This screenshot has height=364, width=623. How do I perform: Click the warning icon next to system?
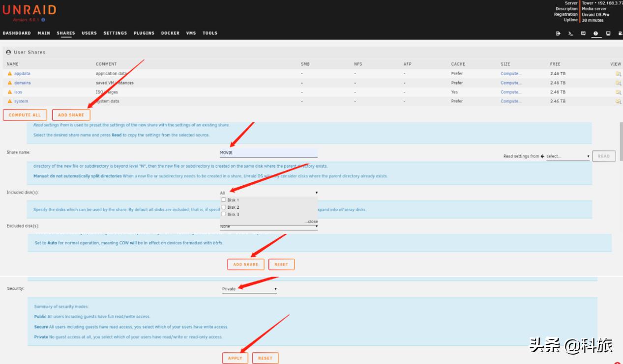coord(10,101)
